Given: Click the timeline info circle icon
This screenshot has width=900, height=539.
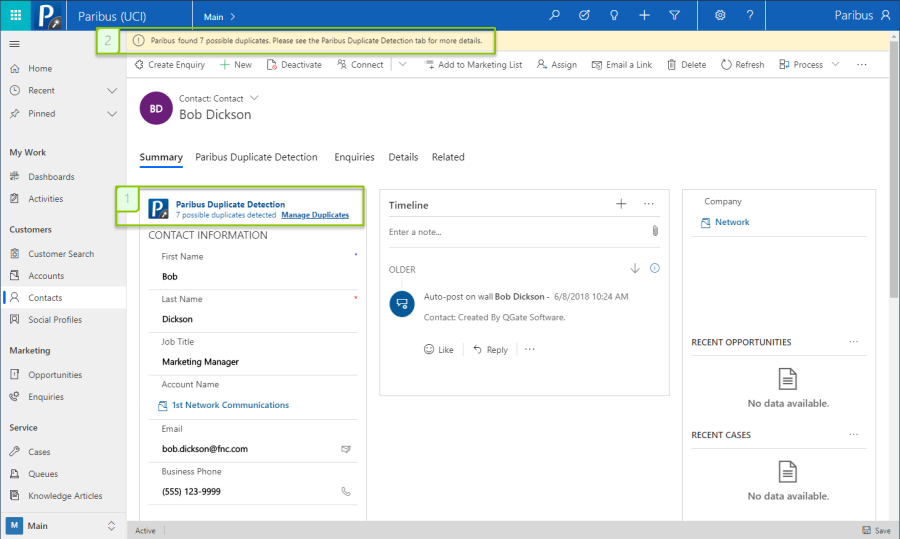Looking at the screenshot, I should [x=654, y=268].
